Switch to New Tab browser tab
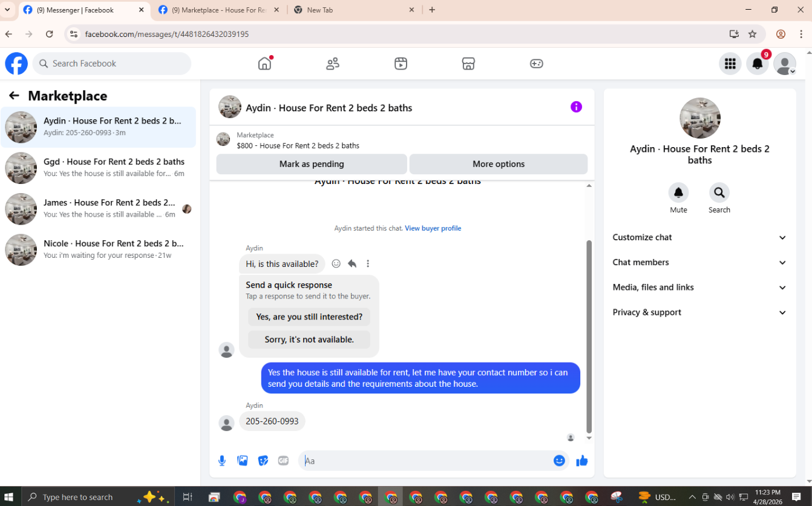 pos(355,10)
